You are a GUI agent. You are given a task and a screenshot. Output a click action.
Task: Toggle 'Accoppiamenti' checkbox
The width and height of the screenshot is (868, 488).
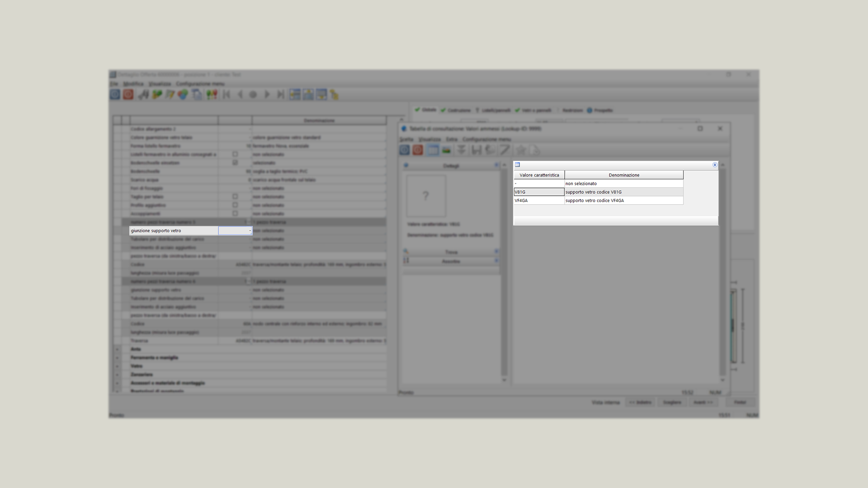(235, 213)
